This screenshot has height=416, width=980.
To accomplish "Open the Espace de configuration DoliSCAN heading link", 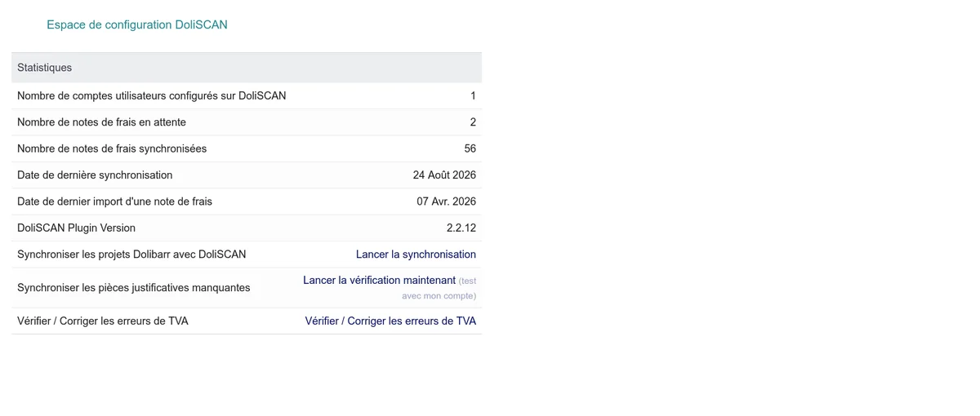I will pyautogui.click(x=137, y=25).
